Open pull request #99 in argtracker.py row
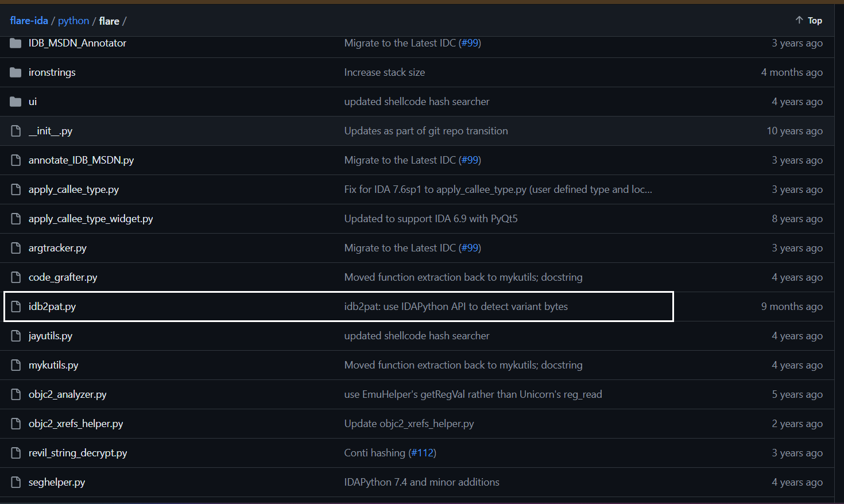844x504 pixels. [x=470, y=248]
